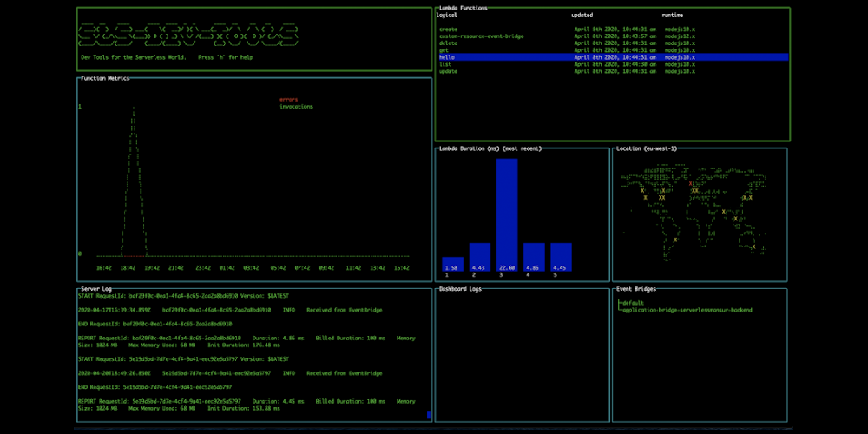Click the red X marker on the map
This screenshot has height=434, width=868.
691,183
